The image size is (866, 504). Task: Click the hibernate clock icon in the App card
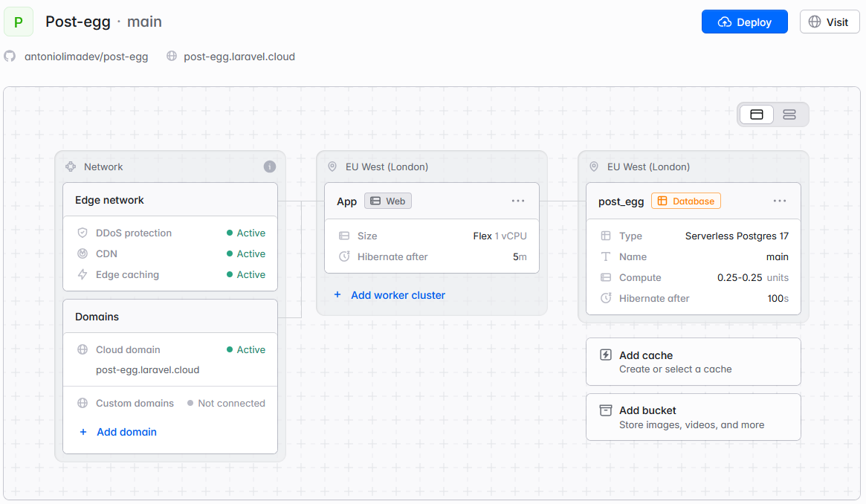(342, 256)
